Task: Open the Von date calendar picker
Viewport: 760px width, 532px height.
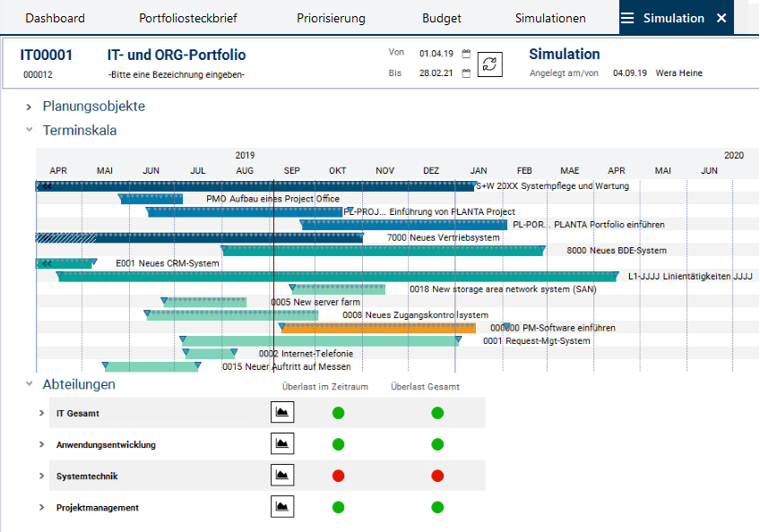Action: [466, 54]
